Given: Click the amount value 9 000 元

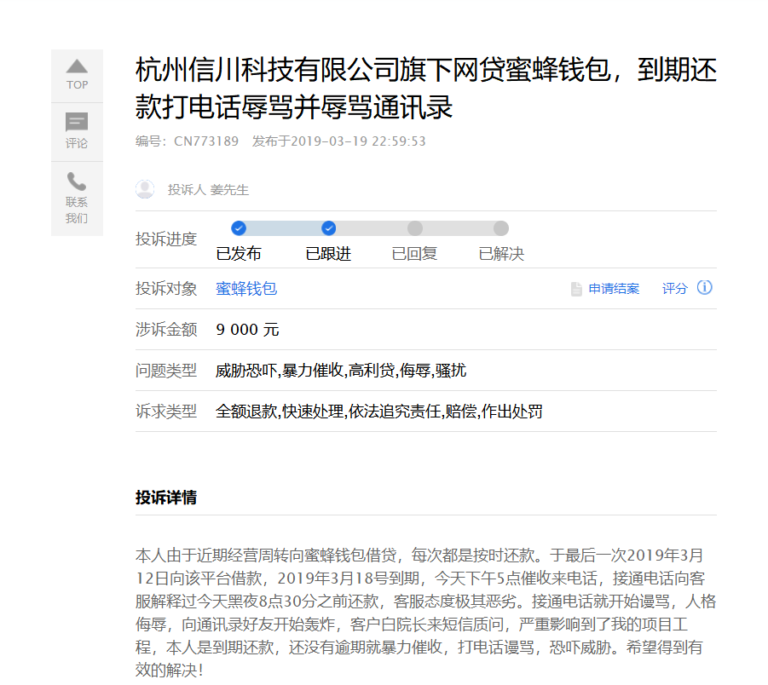Looking at the screenshot, I should [247, 330].
